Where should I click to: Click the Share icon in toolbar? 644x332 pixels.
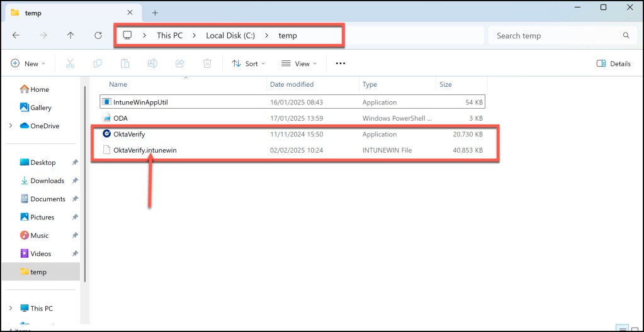pos(179,64)
